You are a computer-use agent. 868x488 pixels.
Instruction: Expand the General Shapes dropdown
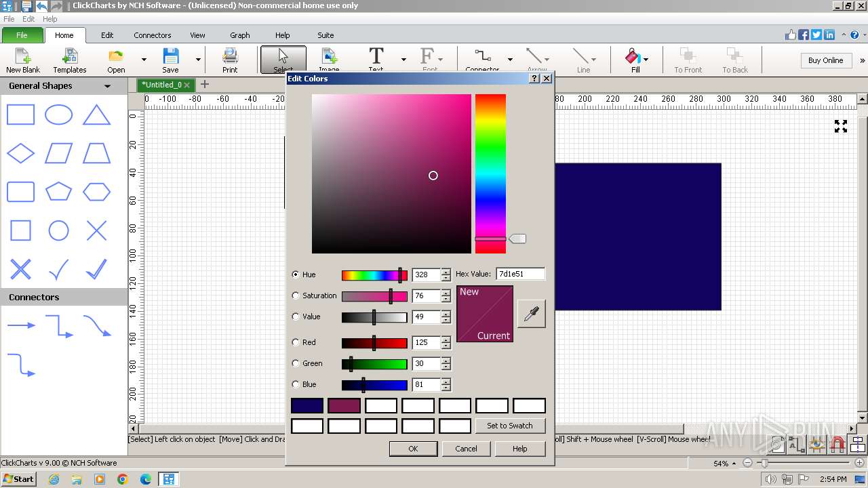pyautogui.click(x=107, y=86)
